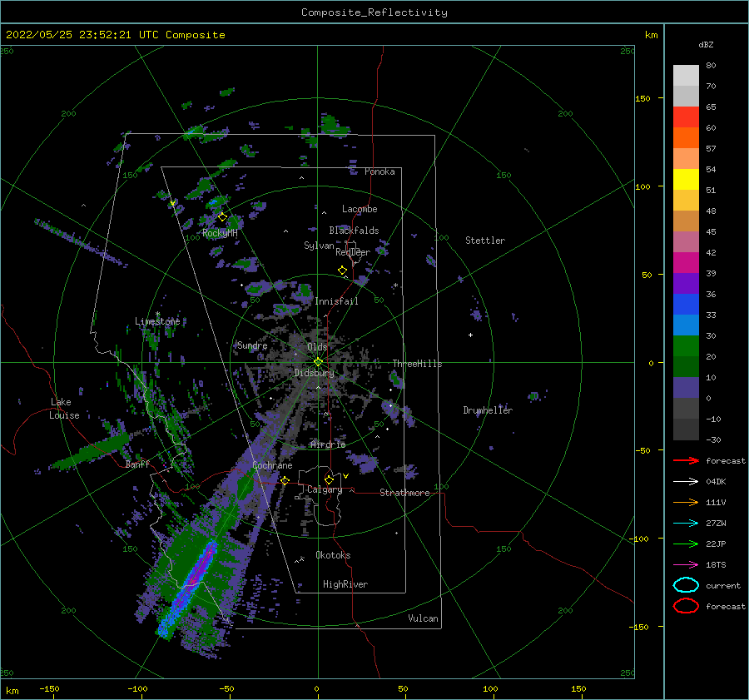
Task: Select the bright green 30 dBZ swatch
Action: coord(686,345)
